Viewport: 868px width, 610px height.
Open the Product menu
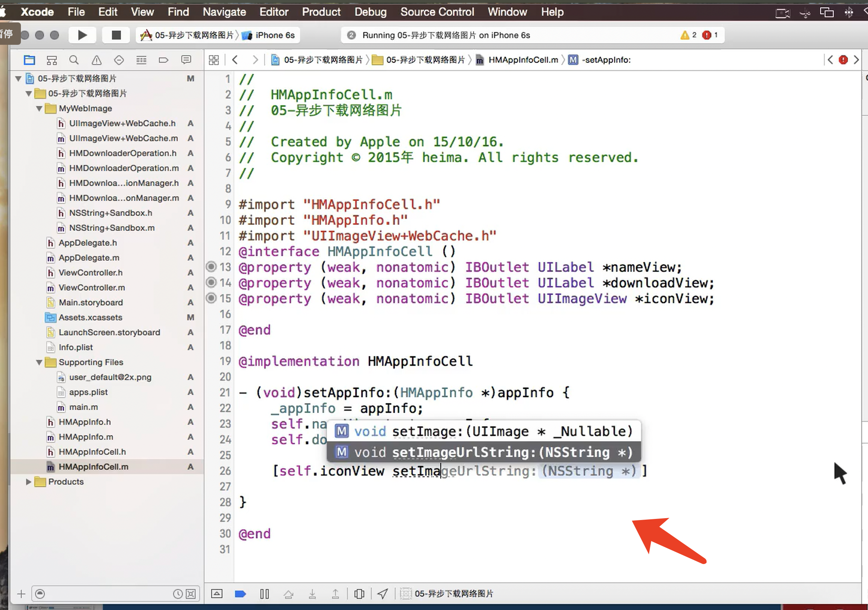tap(321, 12)
